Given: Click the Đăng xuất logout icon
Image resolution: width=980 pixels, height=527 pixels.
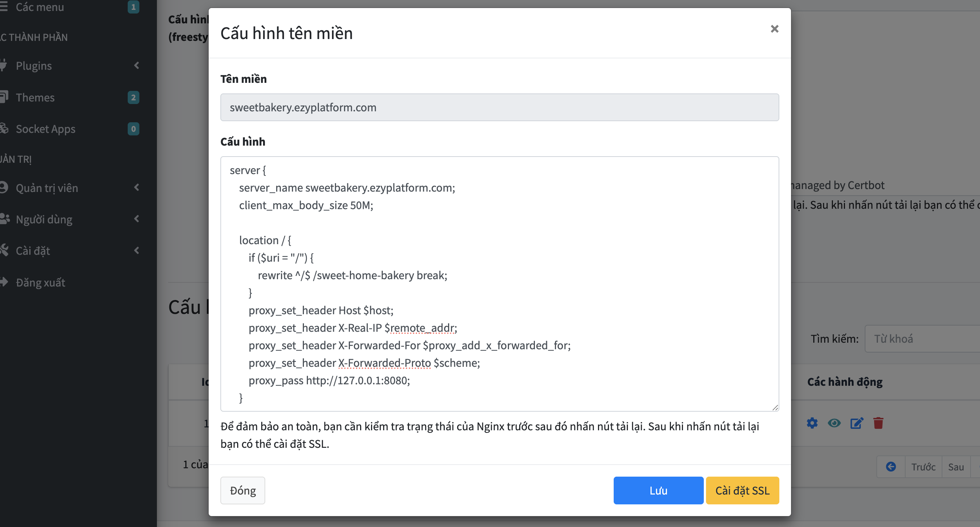Looking at the screenshot, I should coord(4,282).
